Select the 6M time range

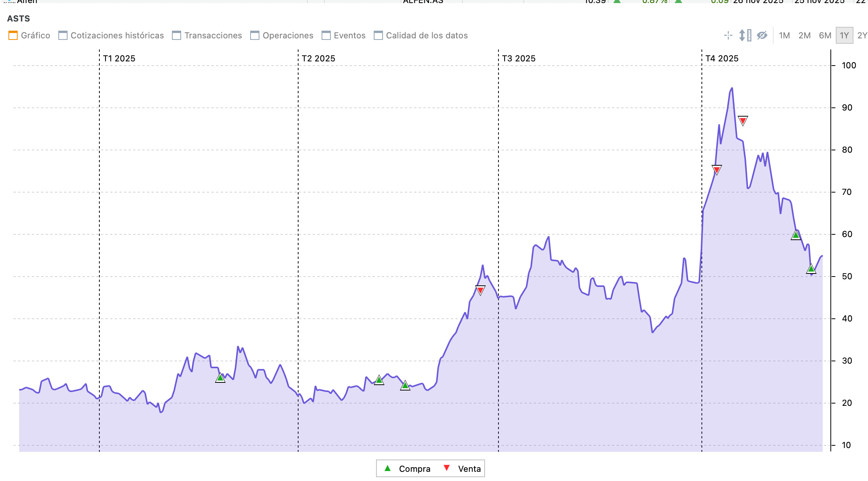[825, 36]
